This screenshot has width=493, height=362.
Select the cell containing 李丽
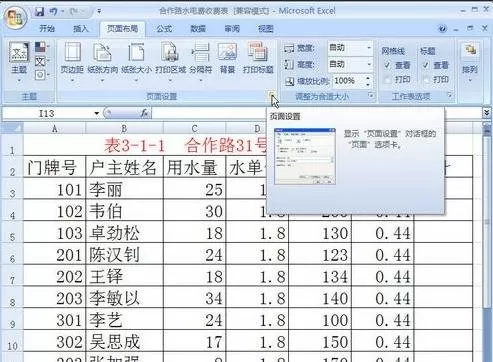click(124, 189)
